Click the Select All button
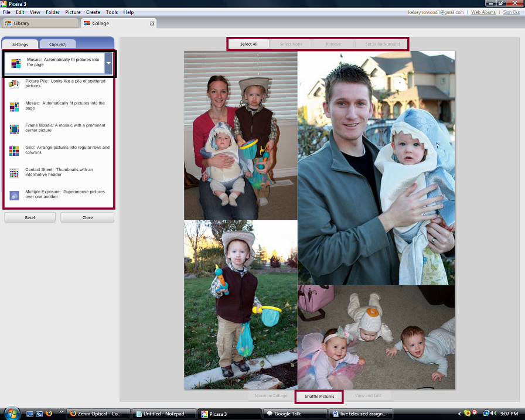Image resolution: width=525 pixels, height=420 pixels. pos(249,44)
